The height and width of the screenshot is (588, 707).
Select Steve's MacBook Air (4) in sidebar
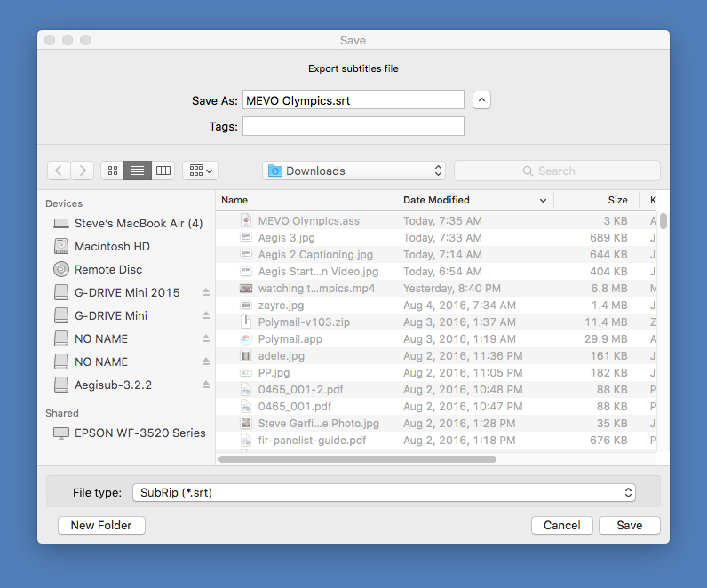tap(128, 223)
